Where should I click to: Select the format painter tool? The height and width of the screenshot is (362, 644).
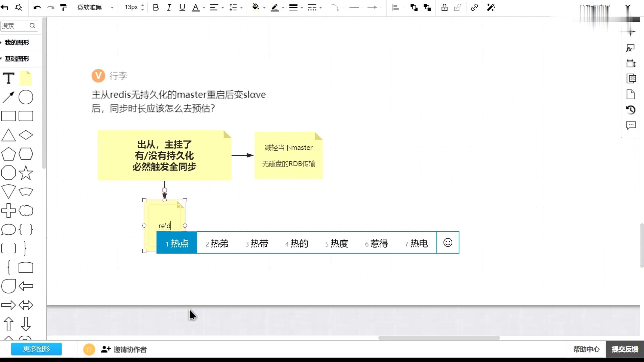[x=63, y=7]
